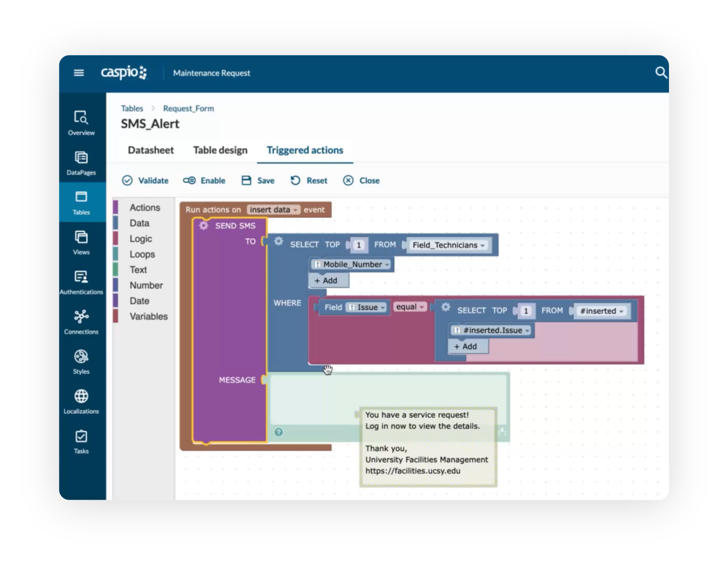Expand the Field_Technicians table dropdown
The width and height of the screenshot is (728, 563).
448,245
